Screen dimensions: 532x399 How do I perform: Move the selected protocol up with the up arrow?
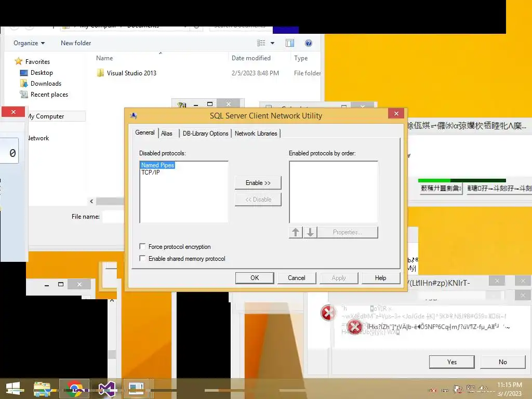(296, 232)
